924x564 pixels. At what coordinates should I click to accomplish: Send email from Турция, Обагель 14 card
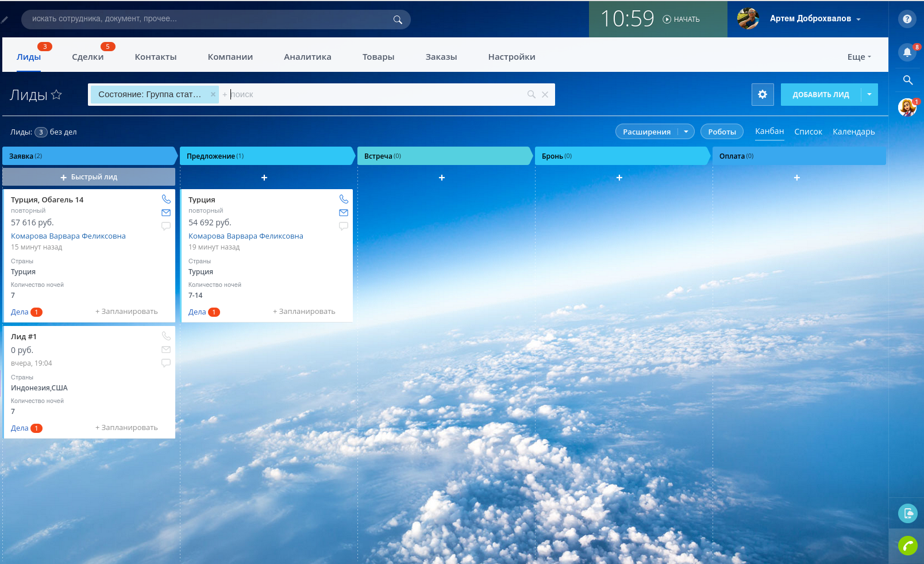click(166, 213)
